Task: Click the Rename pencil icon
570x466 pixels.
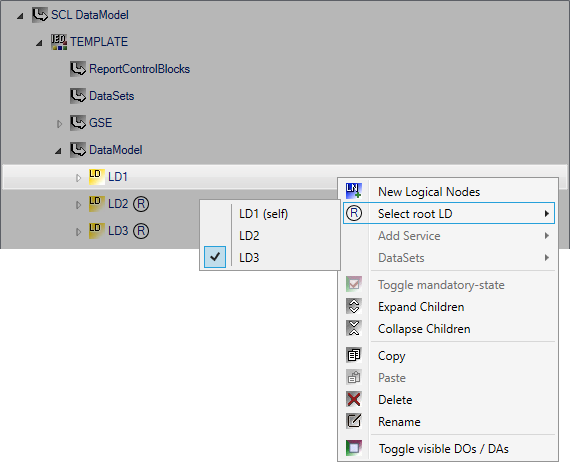Action: (x=354, y=421)
